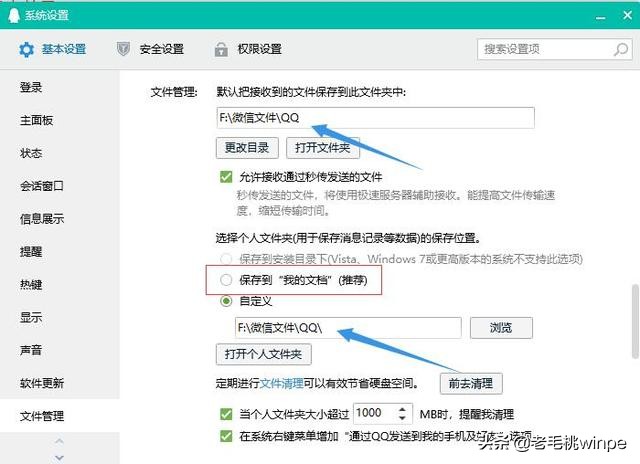Go to 声音 in the sidebar
This screenshot has height=464, width=640.
click(31, 350)
